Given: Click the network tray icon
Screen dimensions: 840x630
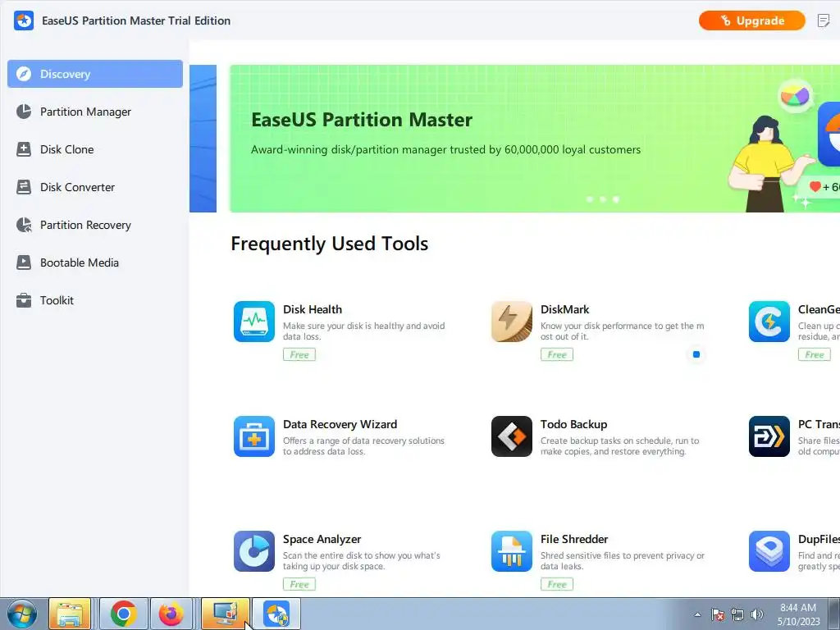Looking at the screenshot, I should [737, 614].
